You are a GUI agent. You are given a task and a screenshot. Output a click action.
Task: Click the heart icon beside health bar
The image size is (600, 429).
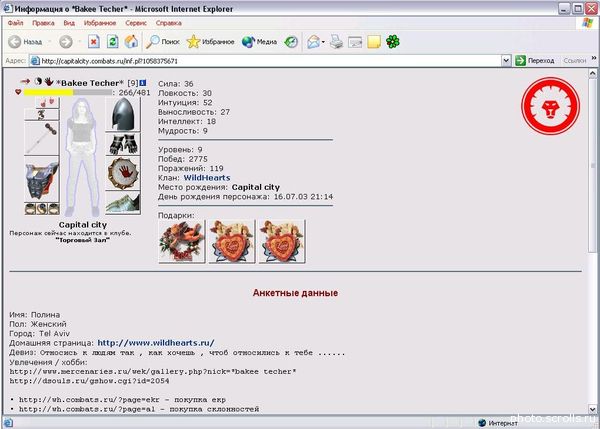coord(18,92)
